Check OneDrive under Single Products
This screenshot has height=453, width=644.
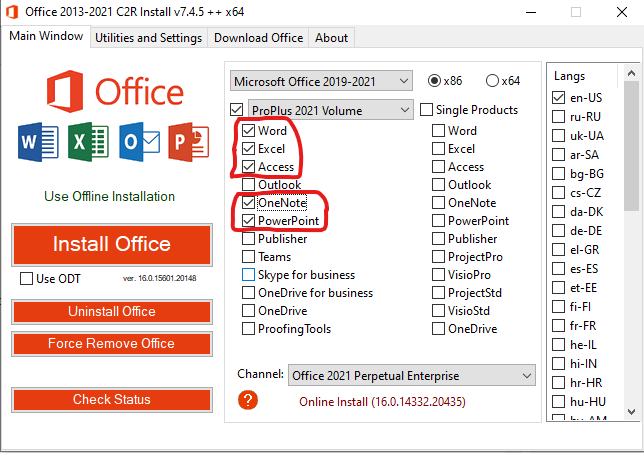[438, 329]
